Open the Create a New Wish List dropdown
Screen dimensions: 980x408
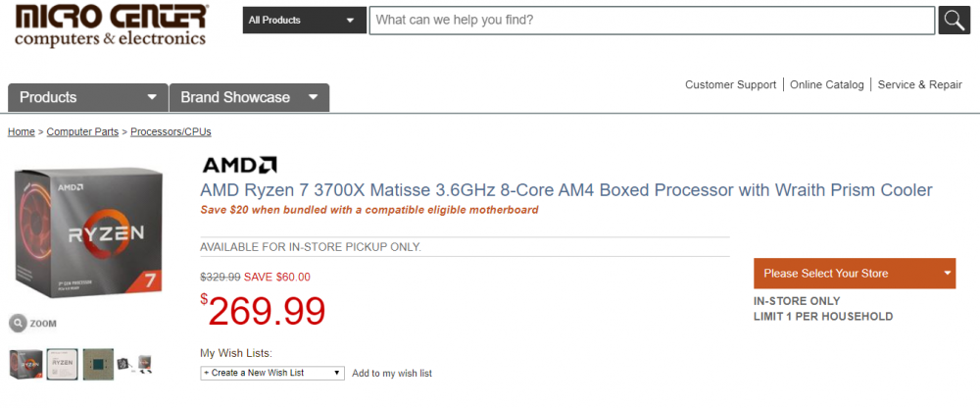(272, 373)
